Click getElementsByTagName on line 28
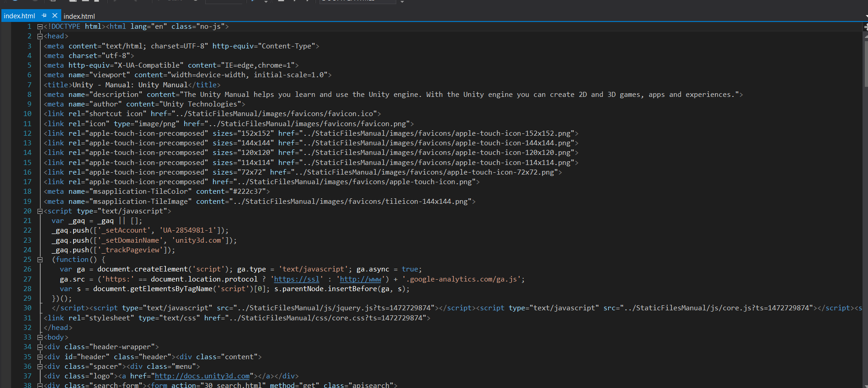 coord(171,289)
